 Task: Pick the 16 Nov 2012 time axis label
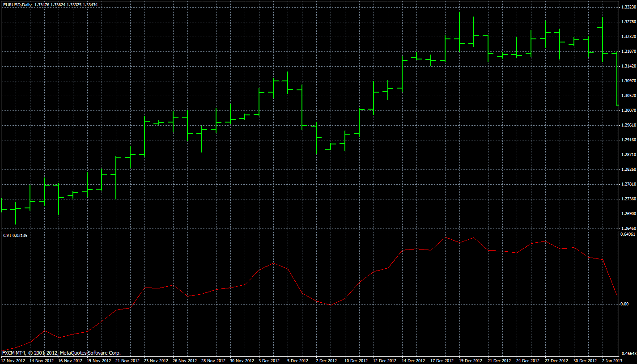click(x=70, y=360)
